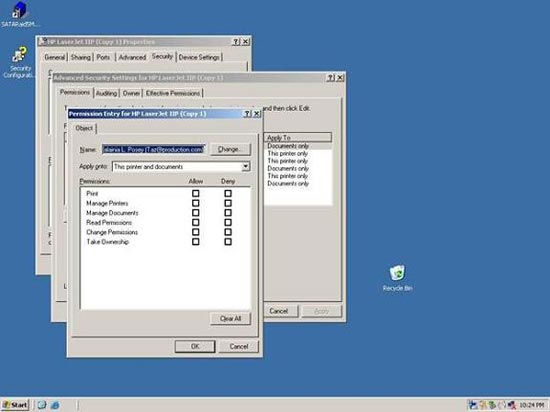The height and width of the screenshot is (412, 550).
Task: Close the Permission Entry dialog
Action: [256, 114]
